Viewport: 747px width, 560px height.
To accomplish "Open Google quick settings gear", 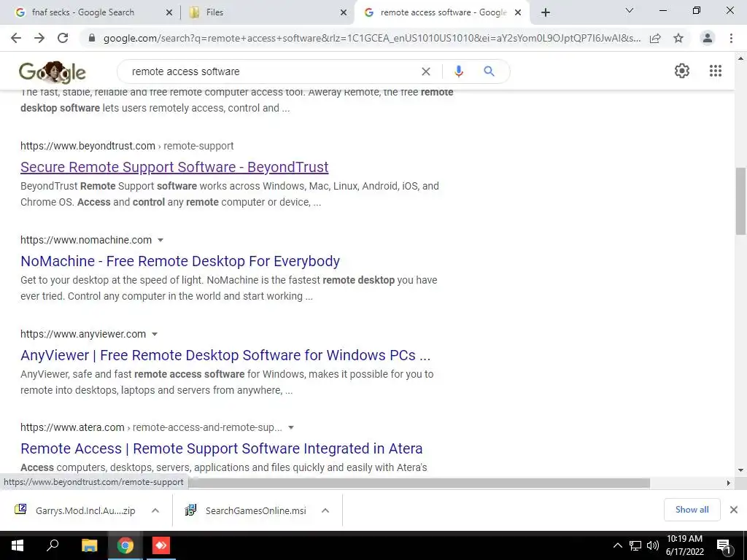I will click(682, 71).
